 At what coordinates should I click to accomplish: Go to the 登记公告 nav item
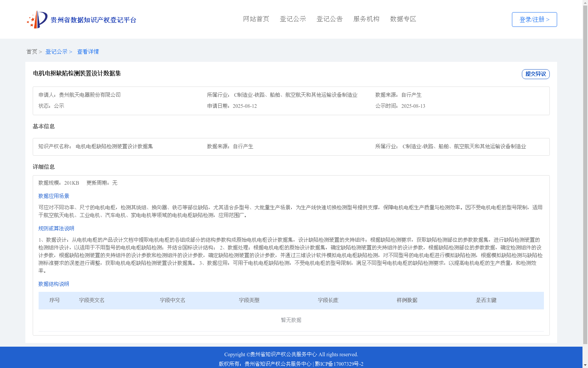click(x=330, y=19)
